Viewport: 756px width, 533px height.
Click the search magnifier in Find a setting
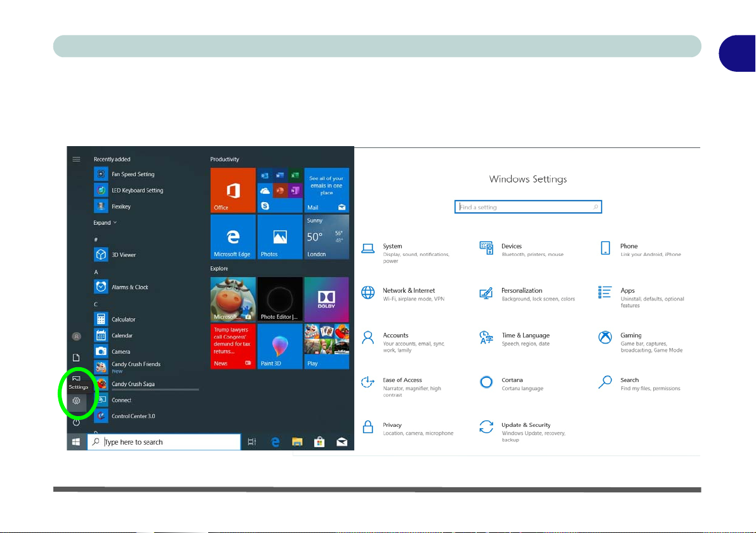tap(595, 207)
